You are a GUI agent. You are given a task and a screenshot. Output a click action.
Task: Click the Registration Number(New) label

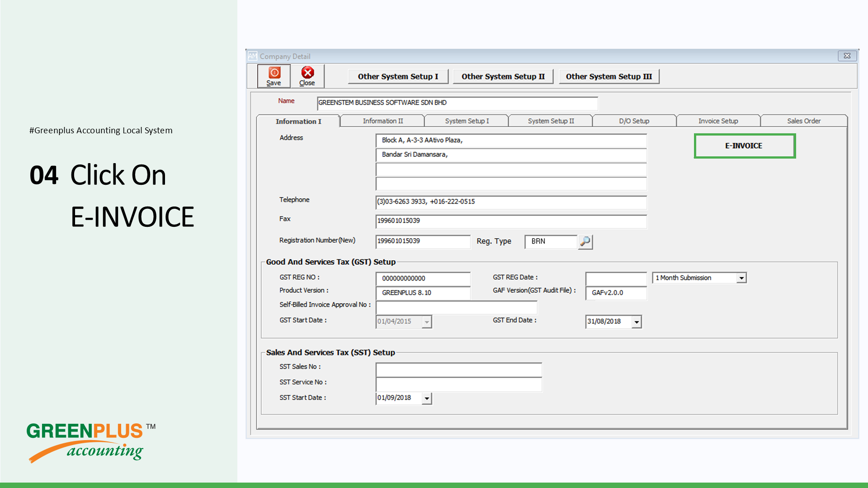(x=317, y=240)
